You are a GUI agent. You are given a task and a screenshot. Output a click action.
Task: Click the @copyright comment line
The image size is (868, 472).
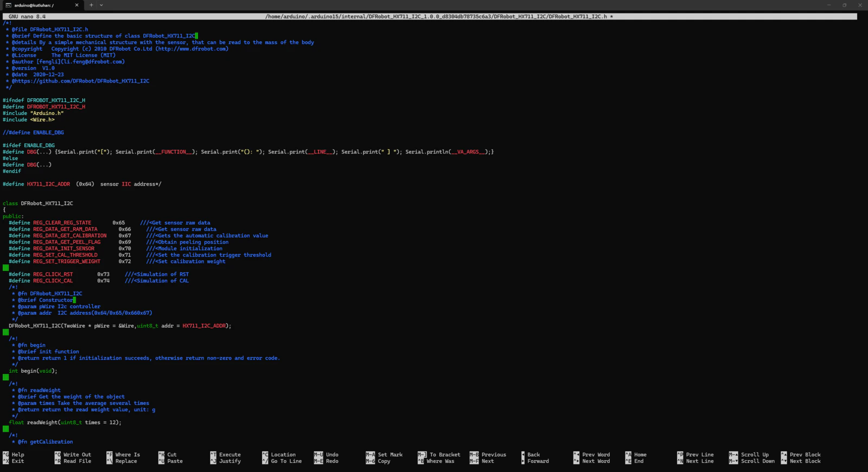pyautogui.click(x=117, y=48)
